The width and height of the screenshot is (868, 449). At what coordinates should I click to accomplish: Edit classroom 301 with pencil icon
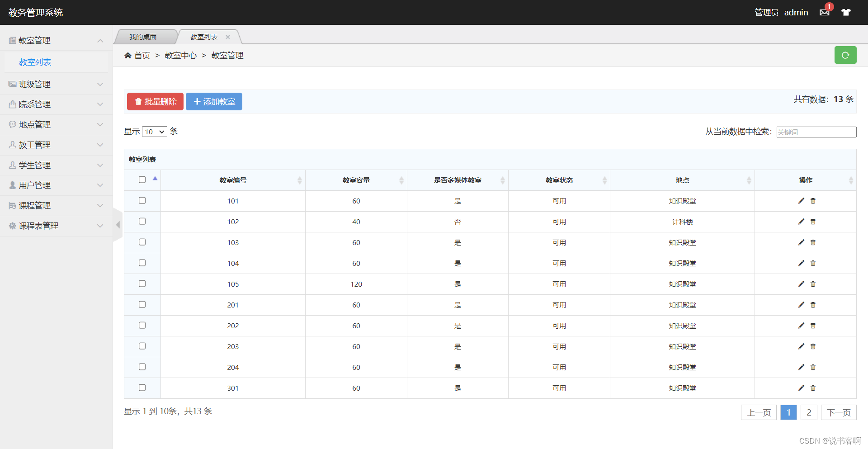[x=801, y=388]
